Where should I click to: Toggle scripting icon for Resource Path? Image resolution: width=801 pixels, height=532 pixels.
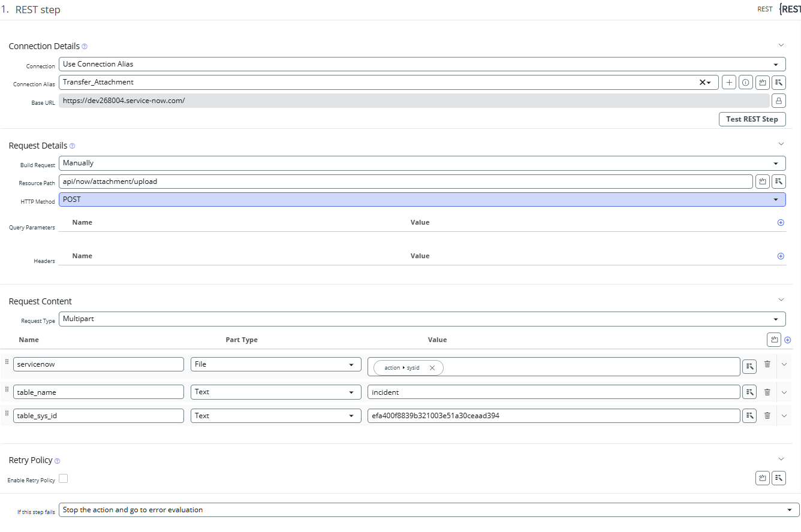pos(762,182)
